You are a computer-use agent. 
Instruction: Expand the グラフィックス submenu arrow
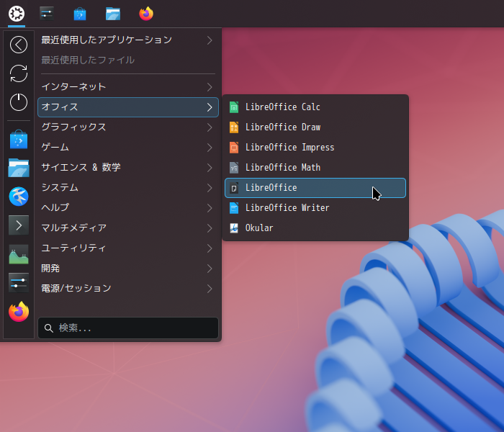pos(210,127)
